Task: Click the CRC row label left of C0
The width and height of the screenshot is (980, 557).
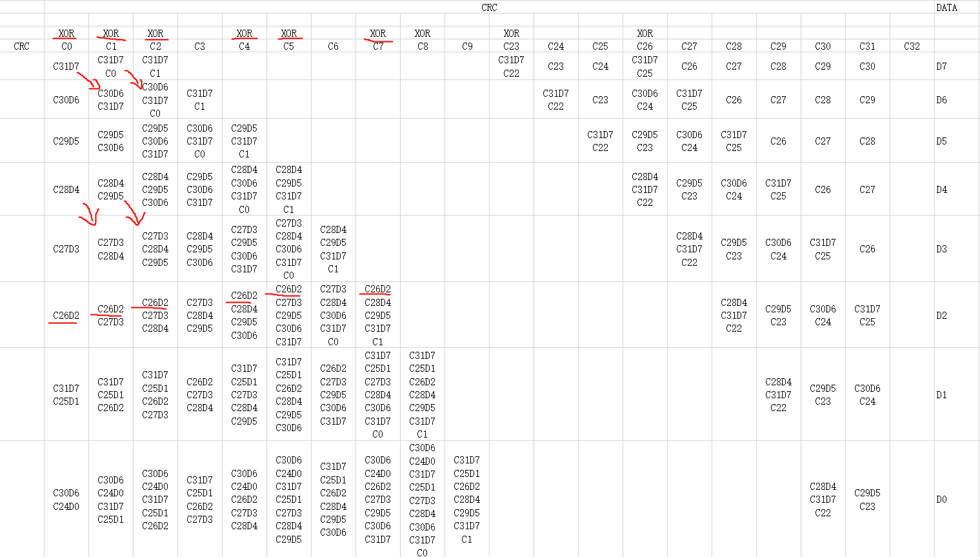Action: (22, 46)
